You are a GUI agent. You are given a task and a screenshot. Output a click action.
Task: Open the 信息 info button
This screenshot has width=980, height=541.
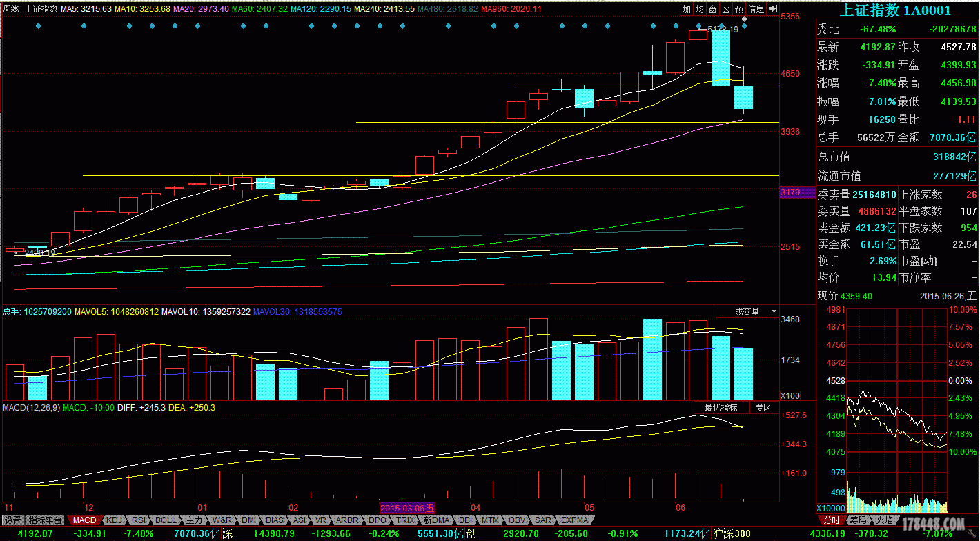tap(756, 9)
